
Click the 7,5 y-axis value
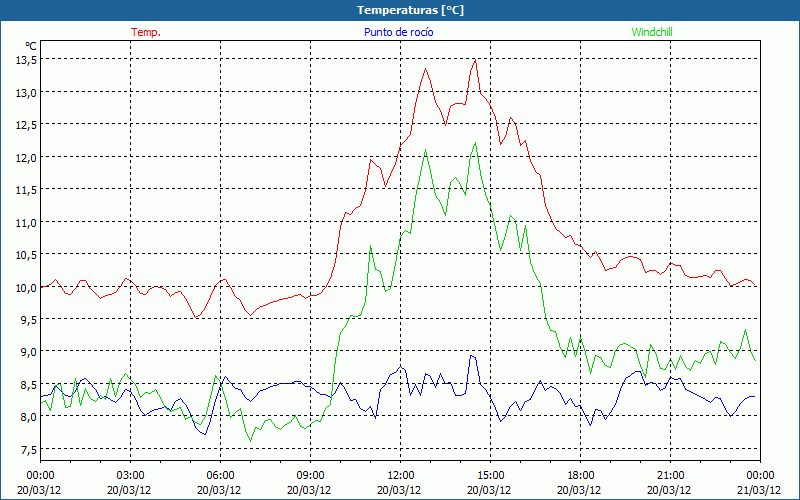click(29, 449)
